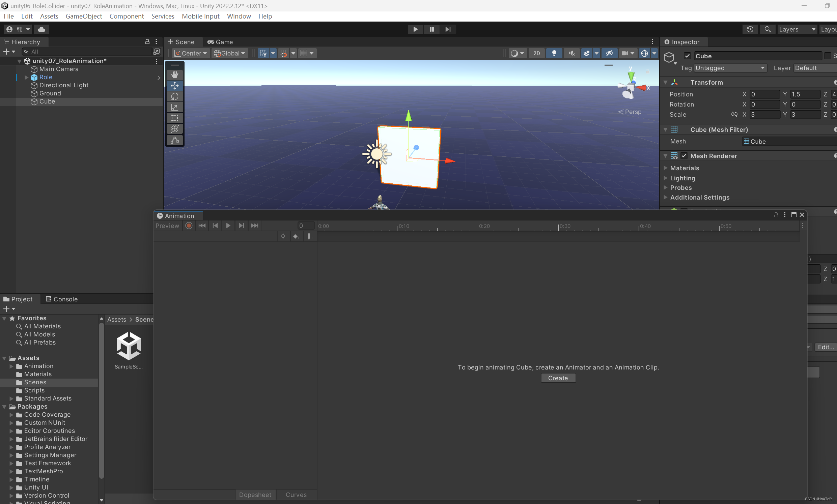Select the Scale tool in scene toolbar
The height and width of the screenshot is (504, 837).
(175, 107)
